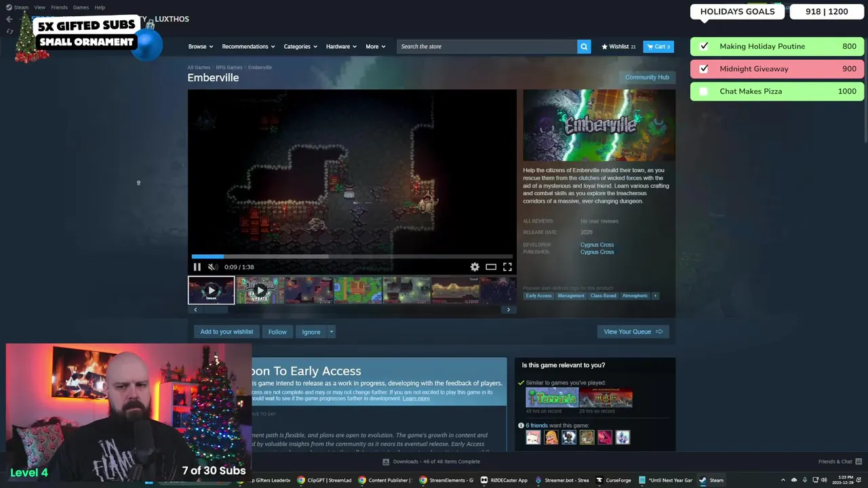This screenshot has width=868, height=488.
Task: Click the store search field
Action: point(487,46)
